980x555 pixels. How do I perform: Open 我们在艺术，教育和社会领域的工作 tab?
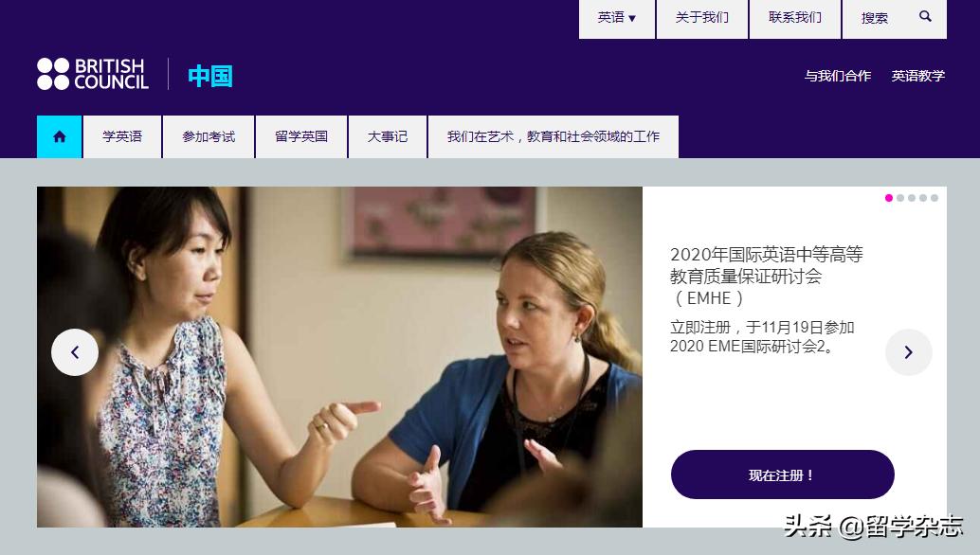[x=554, y=136]
